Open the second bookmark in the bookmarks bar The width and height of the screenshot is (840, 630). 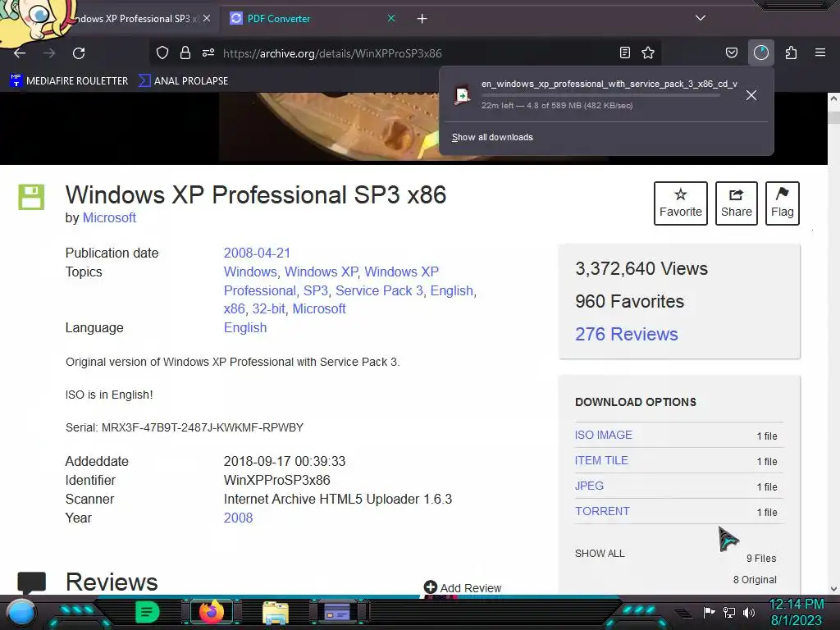coord(183,81)
